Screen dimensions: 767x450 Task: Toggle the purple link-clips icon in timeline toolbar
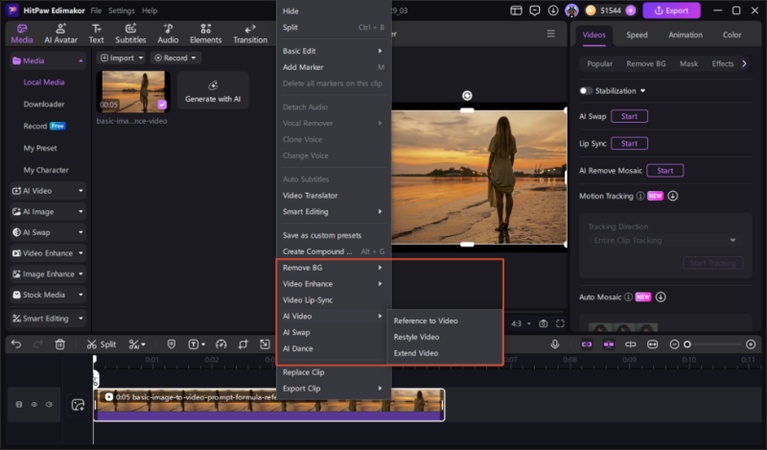(x=587, y=344)
